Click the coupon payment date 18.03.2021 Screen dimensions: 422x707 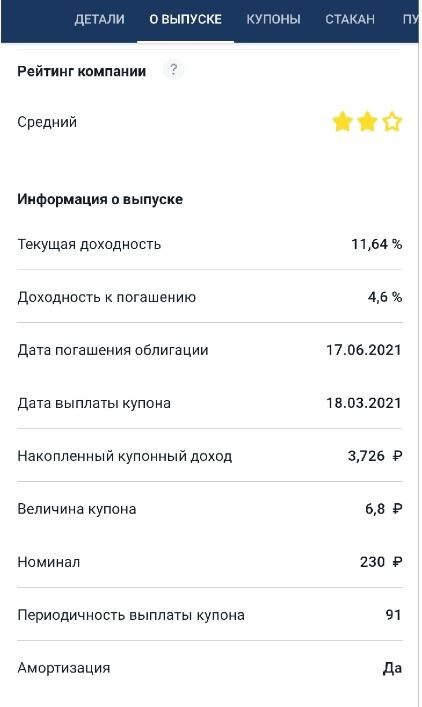coord(363,403)
